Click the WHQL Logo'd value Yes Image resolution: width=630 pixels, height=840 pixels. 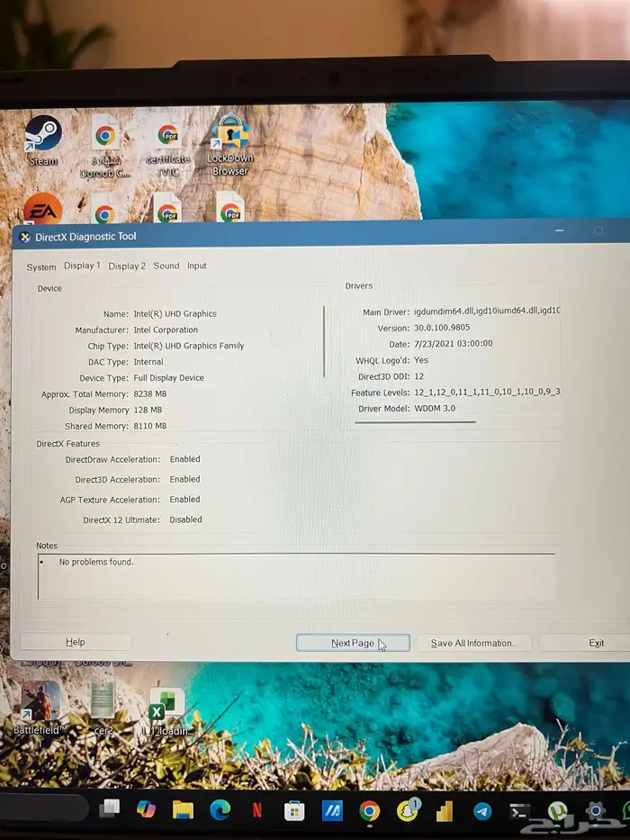pyautogui.click(x=421, y=360)
